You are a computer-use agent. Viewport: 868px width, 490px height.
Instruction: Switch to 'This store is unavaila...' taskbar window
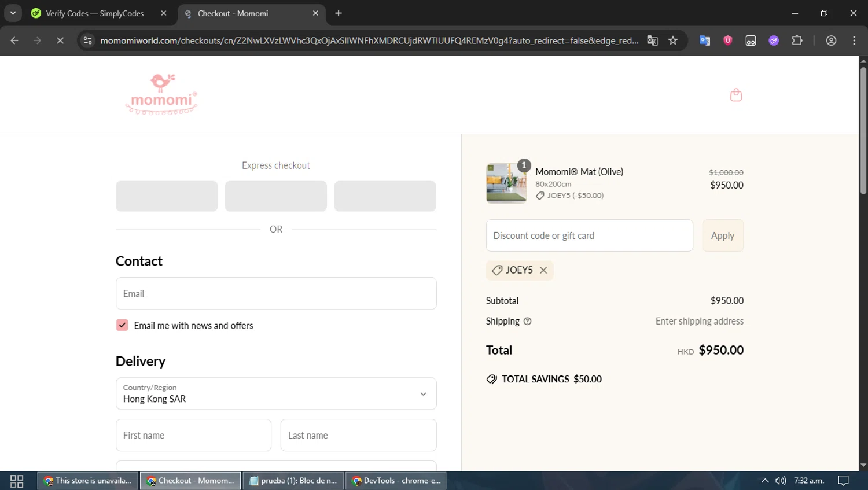click(88, 481)
